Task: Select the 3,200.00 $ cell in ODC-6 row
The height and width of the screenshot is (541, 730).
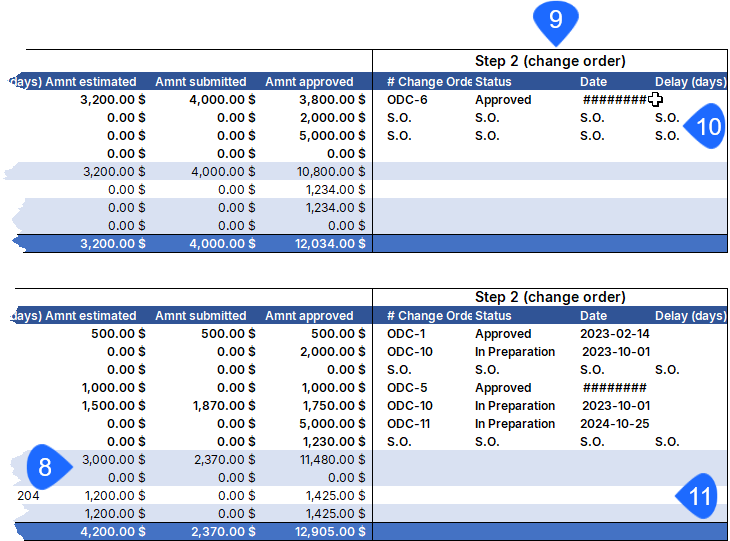Action: point(113,100)
